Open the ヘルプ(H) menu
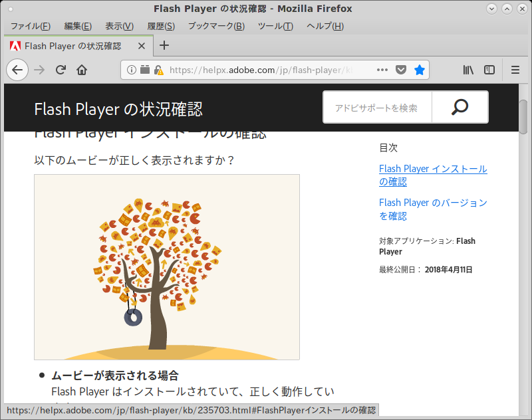 point(325,26)
